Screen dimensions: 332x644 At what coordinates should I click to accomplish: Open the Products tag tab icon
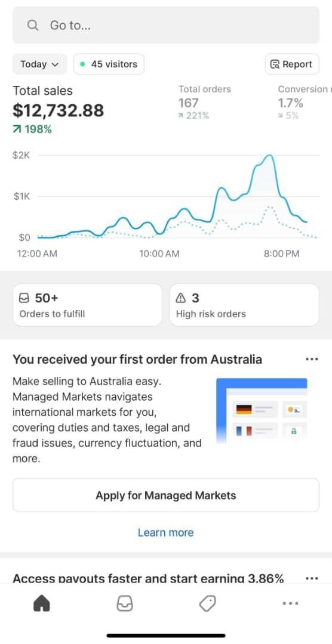pyautogui.click(x=207, y=603)
